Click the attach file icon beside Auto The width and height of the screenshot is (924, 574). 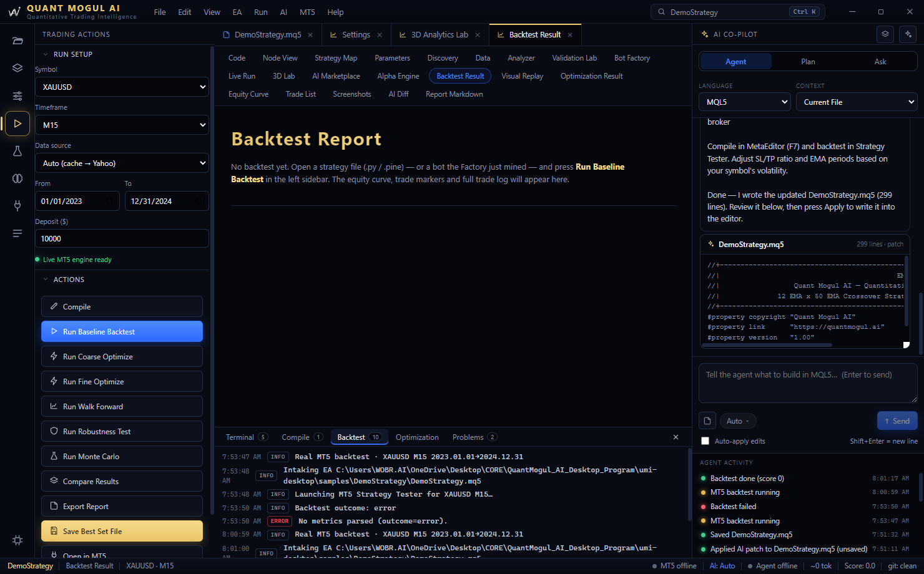tap(707, 421)
